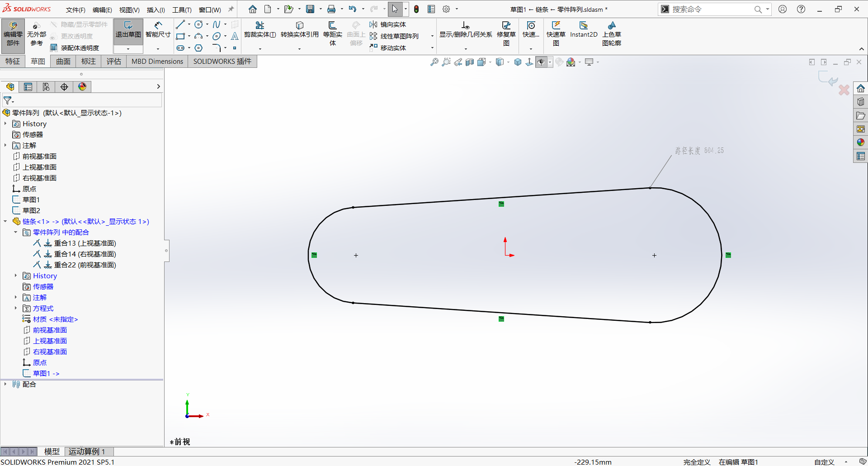Image resolution: width=868 pixels, height=466 pixels.
Task: Click the Options gear icon
Action: pyautogui.click(x=446, y=9)
